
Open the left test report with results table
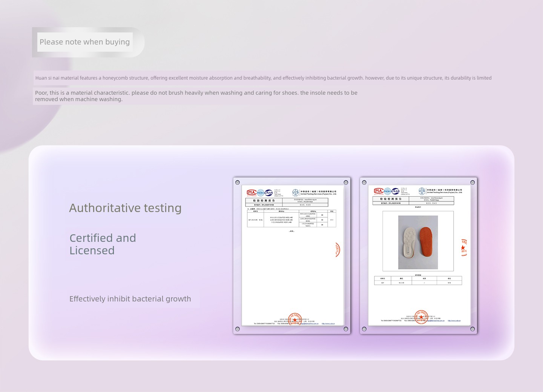tap(292, 255)
